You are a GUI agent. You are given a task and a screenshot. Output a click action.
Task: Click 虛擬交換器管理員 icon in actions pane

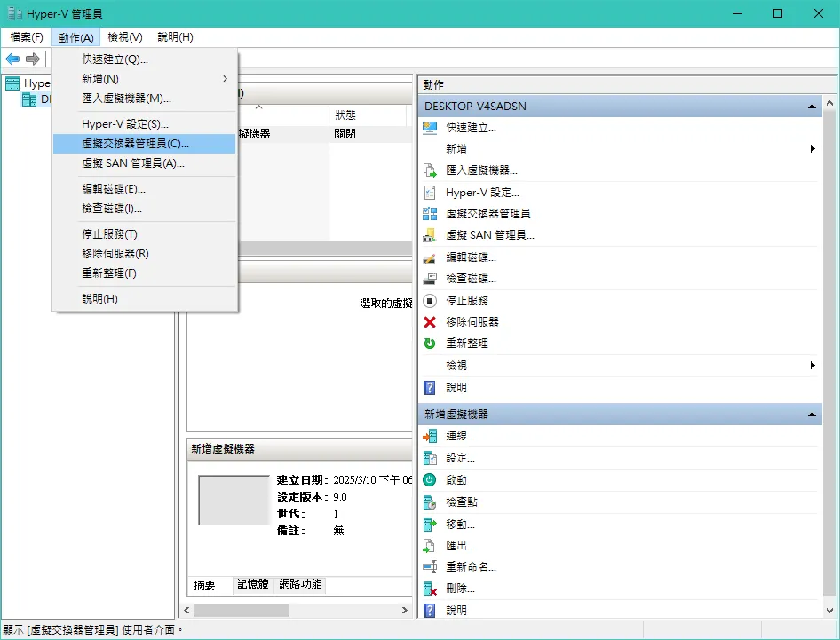click(430, 214)
